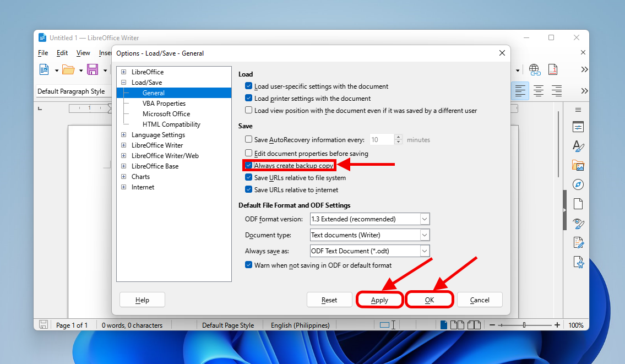
Task: Enable Save AutoRecovery information checkbox
Action: [x=249, y=139]
